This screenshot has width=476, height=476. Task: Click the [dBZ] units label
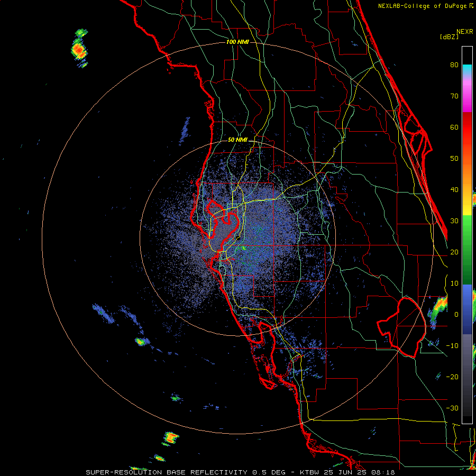point(449,37)
